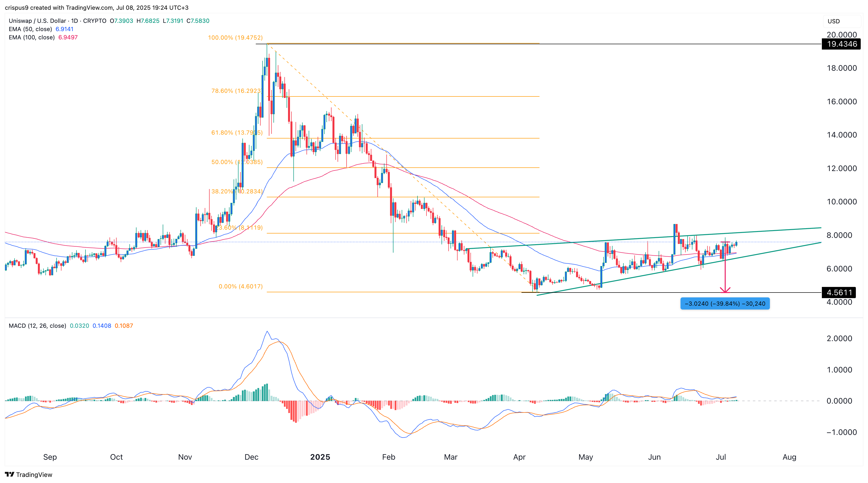
Task: Click the 19.4346 price label tag
Action: pyautogui.click(x=841, y=44)
